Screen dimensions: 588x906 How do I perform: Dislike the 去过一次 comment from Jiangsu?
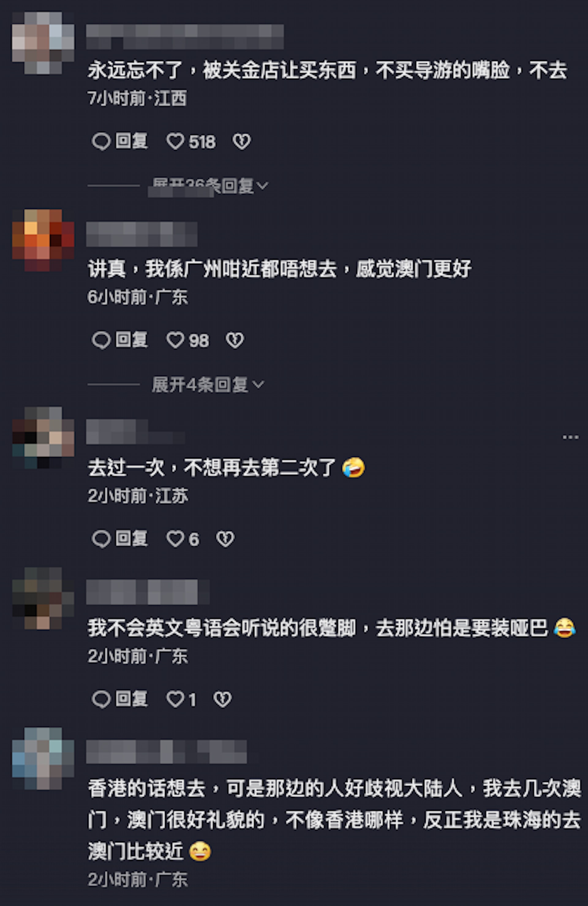(225, 539)
